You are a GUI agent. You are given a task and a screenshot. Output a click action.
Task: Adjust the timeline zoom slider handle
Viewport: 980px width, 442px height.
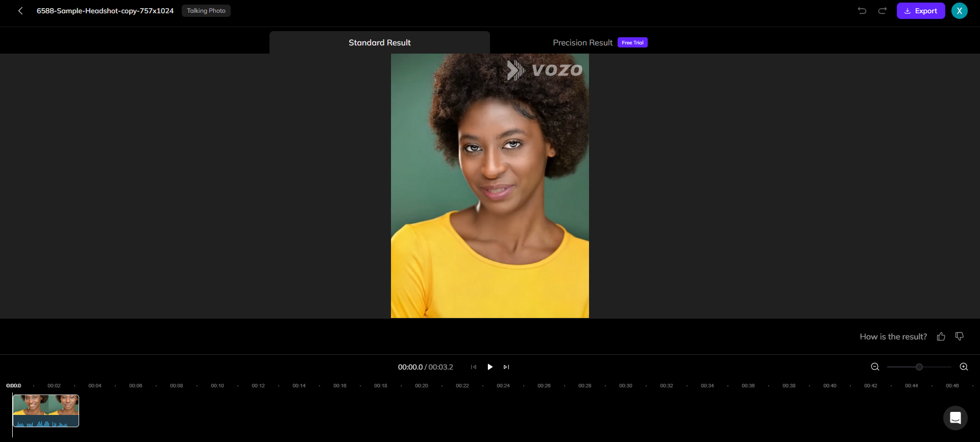coord(919,367)
